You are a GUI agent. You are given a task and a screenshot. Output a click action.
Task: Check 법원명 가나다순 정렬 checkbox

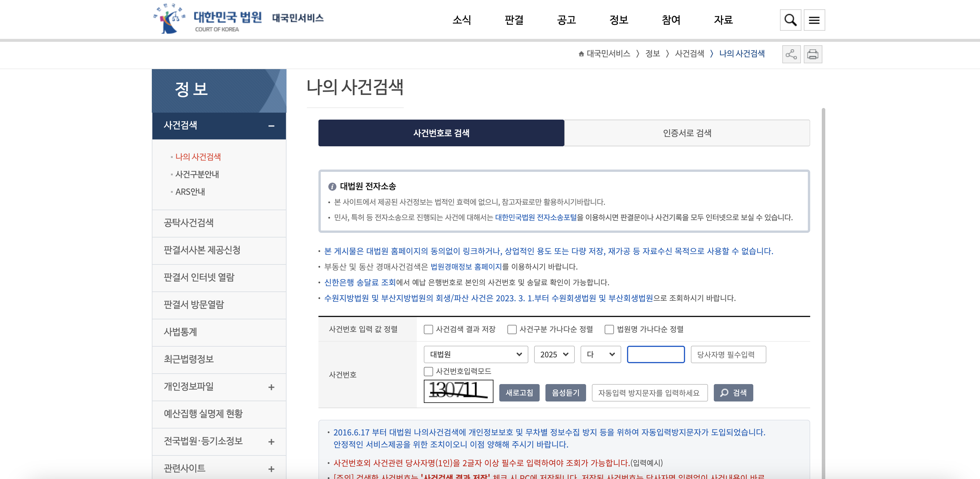(609, 329)
